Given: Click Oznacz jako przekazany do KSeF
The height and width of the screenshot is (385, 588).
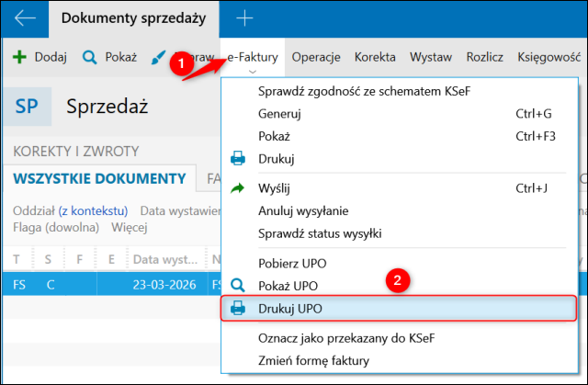Looking at the screenshot, I should click(346, 338).
